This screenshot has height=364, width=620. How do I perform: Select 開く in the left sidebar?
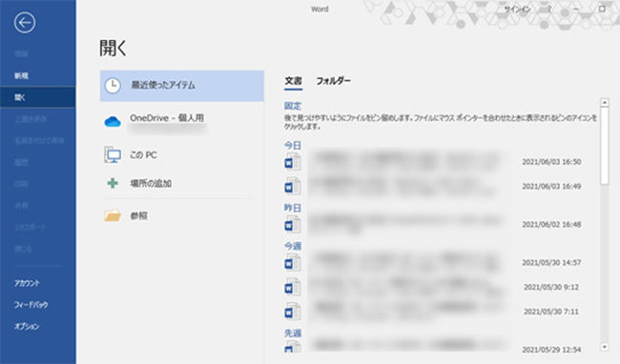[37, 97]
